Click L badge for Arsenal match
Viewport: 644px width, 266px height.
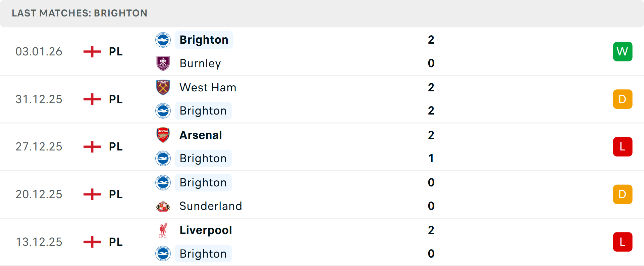click(x=623, y=147)
